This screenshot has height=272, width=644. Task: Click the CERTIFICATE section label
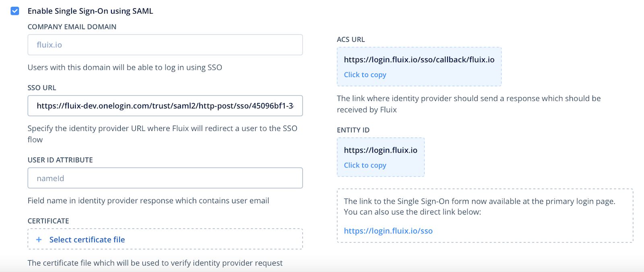click(48, 221)
